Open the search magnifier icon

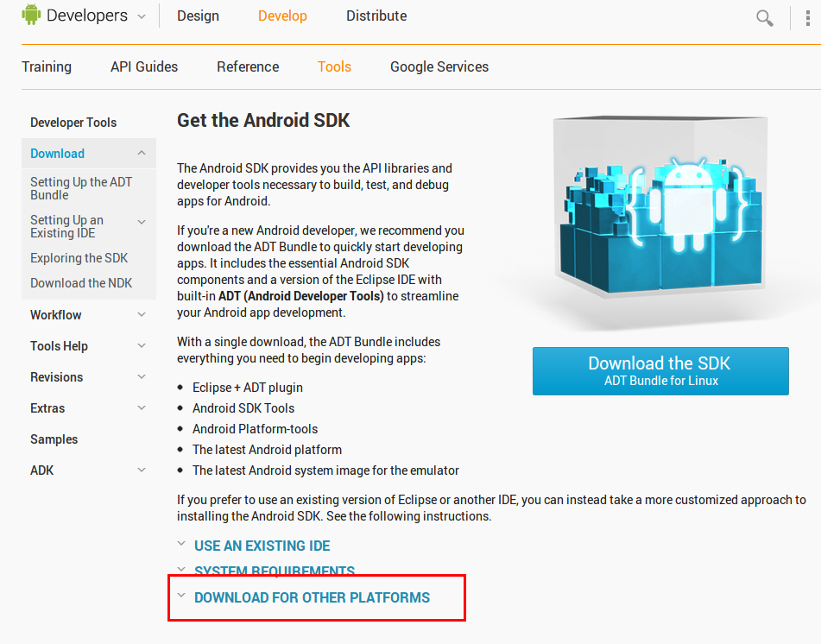[764, 18]
